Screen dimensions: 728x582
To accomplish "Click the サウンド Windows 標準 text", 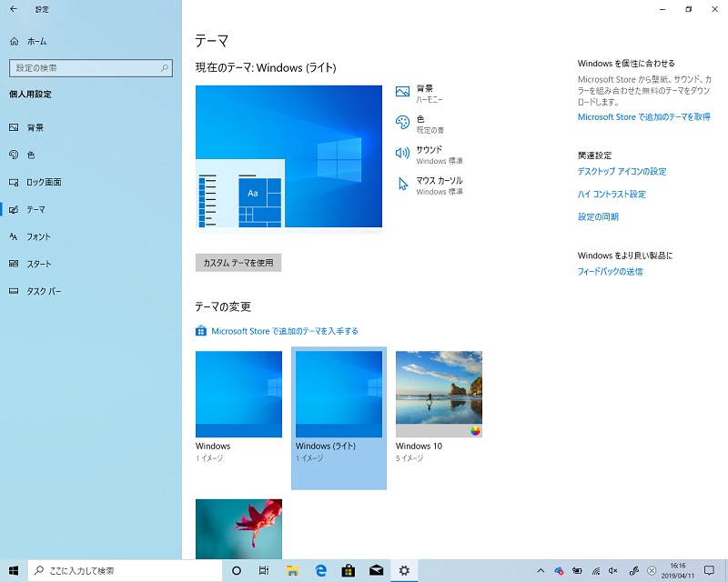I will (440, 155).
